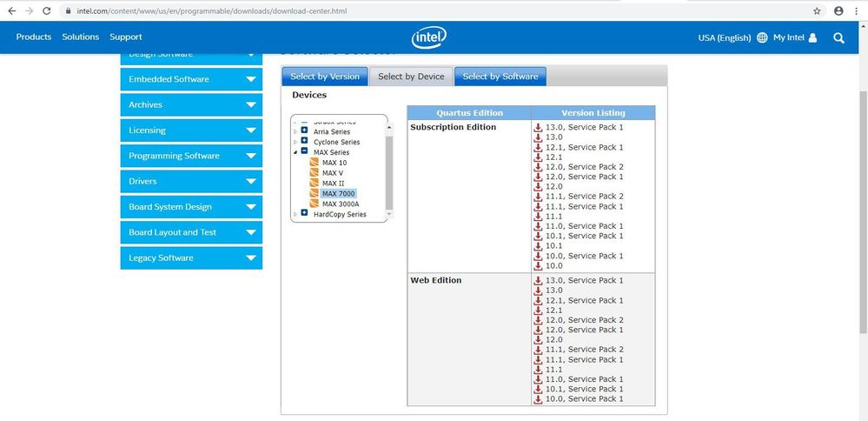Switch to the Select by Software tab
Viewport: 868px width, 421px height.
tap(500, 77)
